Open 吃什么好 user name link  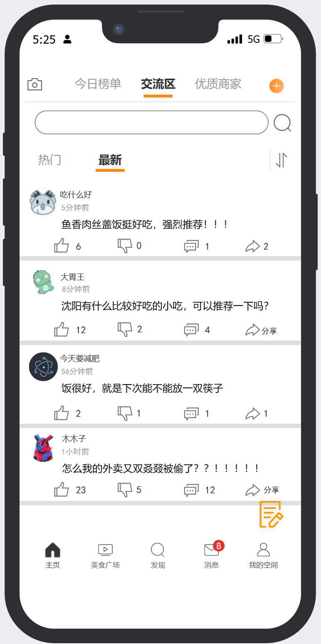[x=76, y=195]
